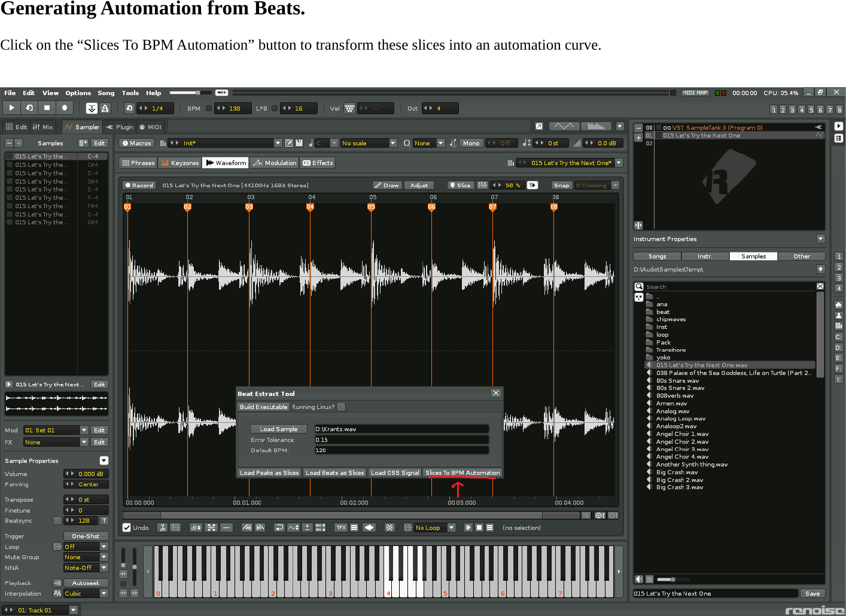This screenshot has height=616, width=846.
Task: Enable Mono mode for the instrument
Action: [471, 143]
